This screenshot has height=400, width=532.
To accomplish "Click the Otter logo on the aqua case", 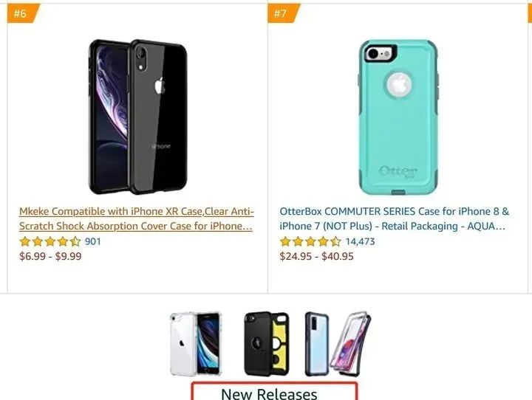I will (x=398, y=171).
